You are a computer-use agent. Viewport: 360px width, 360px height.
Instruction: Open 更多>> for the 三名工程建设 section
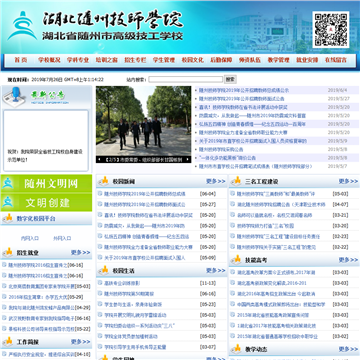pyautogui.click(x=348, y=181)
